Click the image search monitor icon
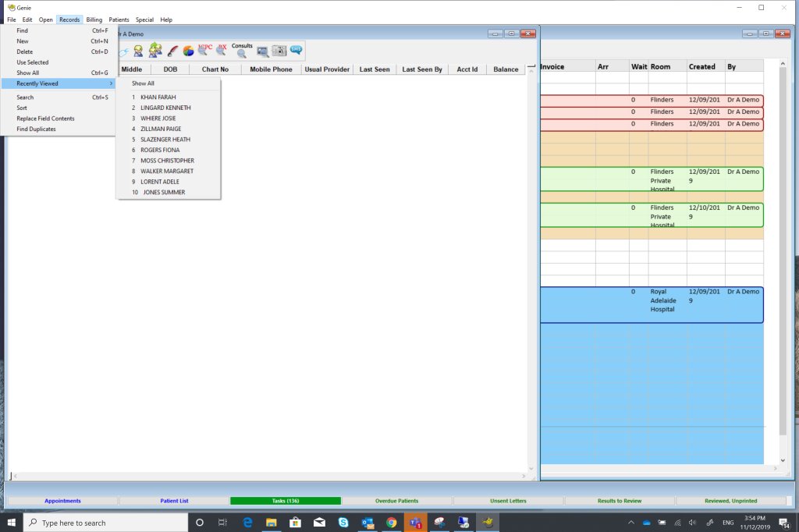Screen dimensions: 799x532 click(262, 51)
